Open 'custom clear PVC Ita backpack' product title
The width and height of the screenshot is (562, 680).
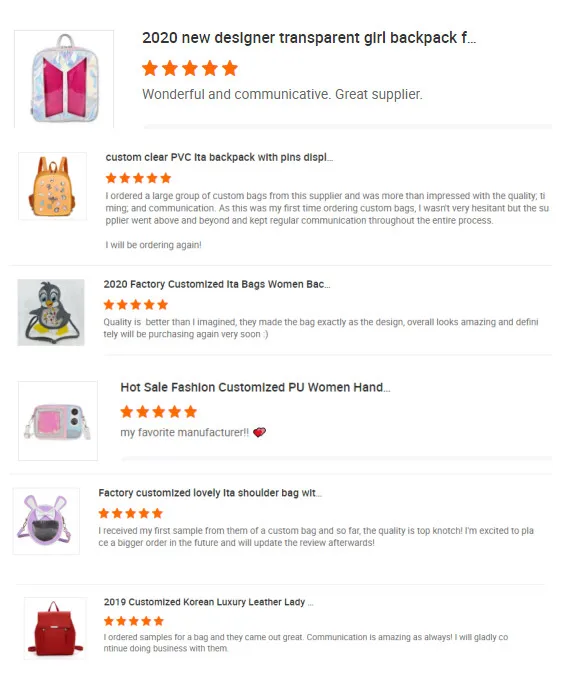(219, 157)
